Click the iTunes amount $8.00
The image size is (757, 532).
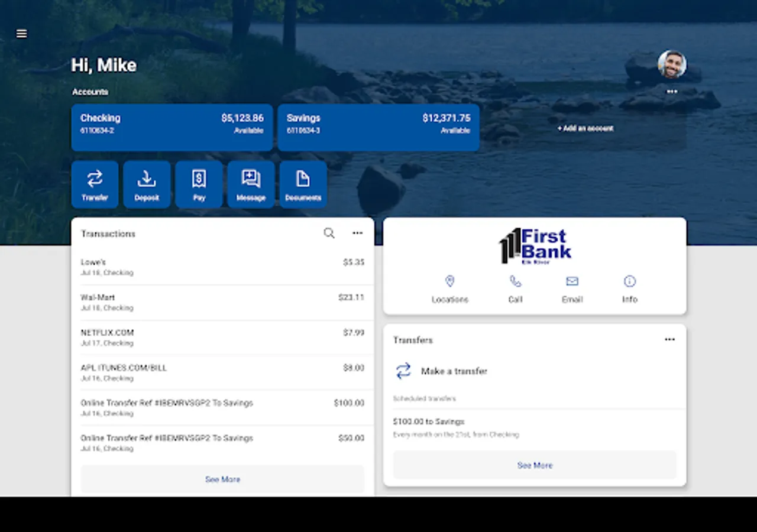click(x=354, y=368)
